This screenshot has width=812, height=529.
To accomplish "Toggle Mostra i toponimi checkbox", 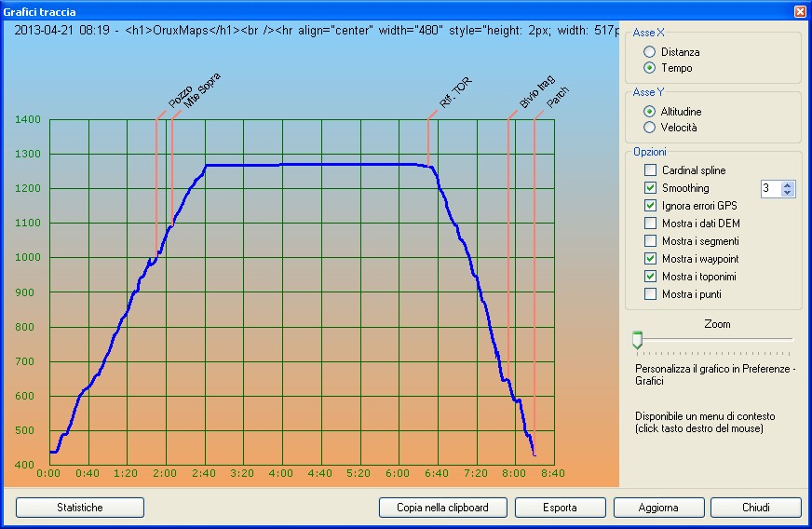I will pos(650,277).
